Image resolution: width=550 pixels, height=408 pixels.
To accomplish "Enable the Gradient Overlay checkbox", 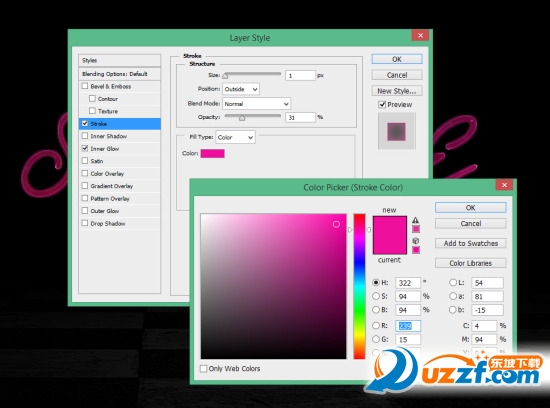I will (85, 186).
